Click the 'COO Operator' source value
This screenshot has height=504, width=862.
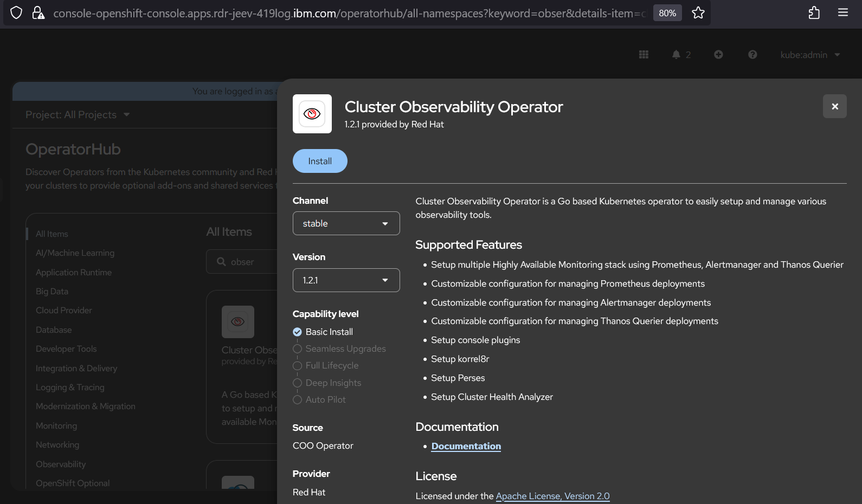(x=323, y=446)
